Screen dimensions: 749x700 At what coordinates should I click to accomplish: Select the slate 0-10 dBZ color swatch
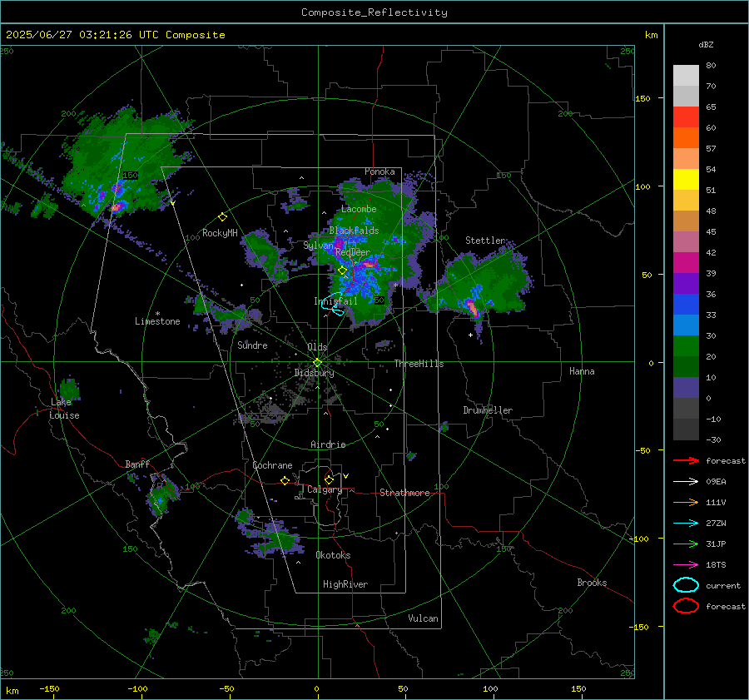point(686,388)
